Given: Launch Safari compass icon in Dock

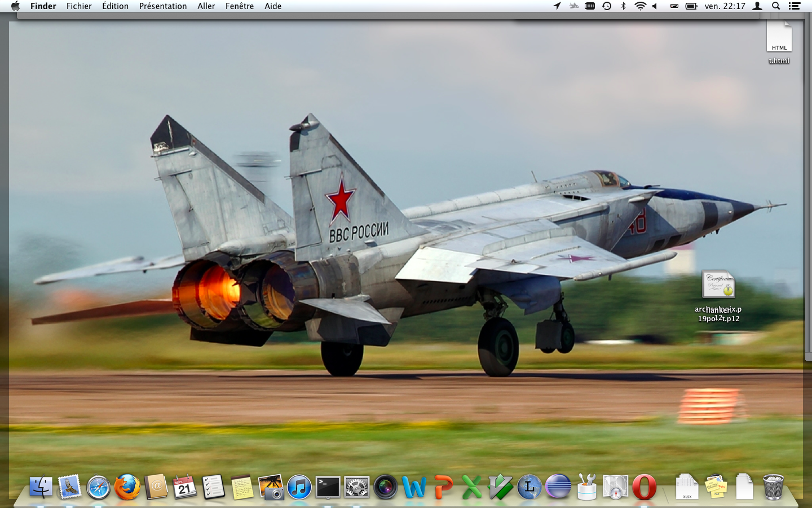Looking at the screenshot, I should (99, 487).
